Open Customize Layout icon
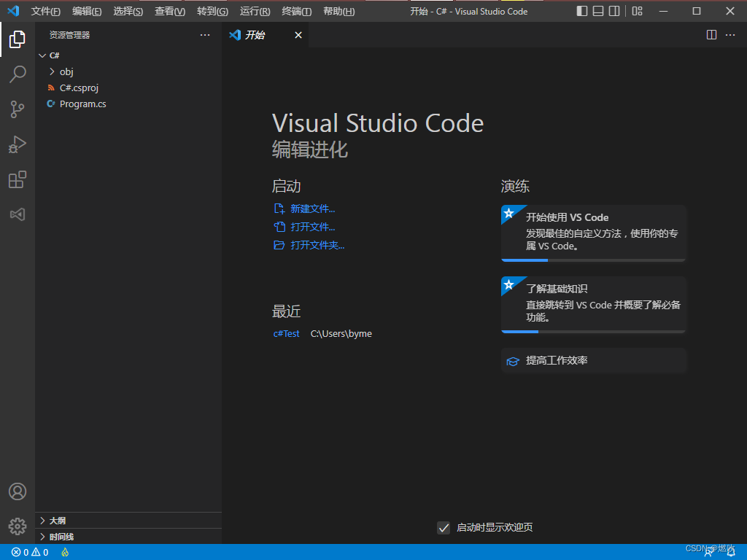The width and height of the screenshot is (747, 560). [x=637, y=11]
